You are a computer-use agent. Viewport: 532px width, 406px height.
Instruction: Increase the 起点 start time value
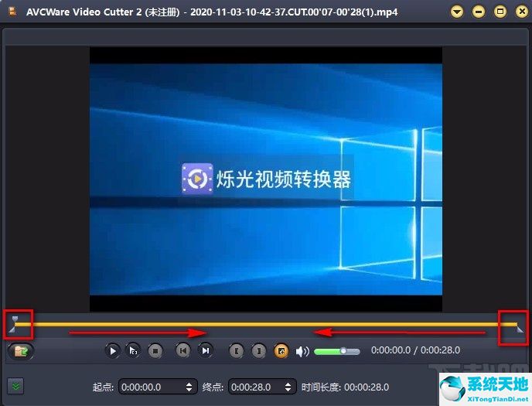click(x=189, y=384)
